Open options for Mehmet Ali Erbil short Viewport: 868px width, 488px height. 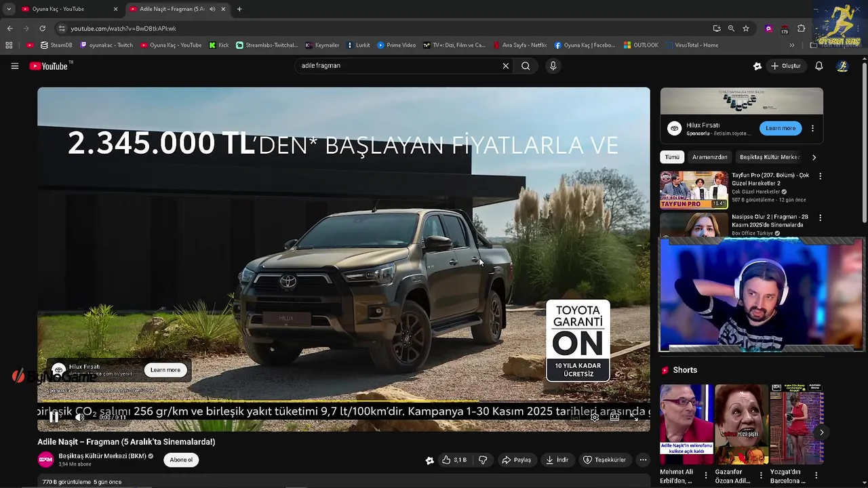click(706, 476)
